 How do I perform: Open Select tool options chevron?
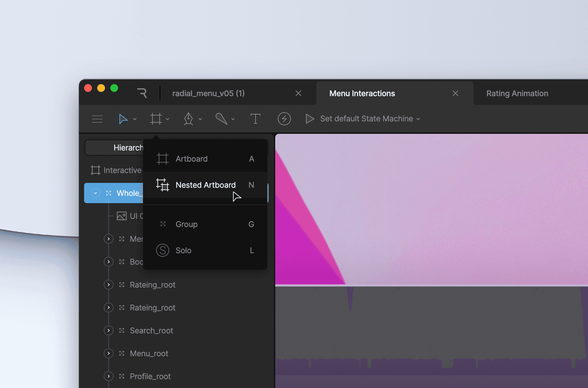pyautogui.click(x=135, y=119)
